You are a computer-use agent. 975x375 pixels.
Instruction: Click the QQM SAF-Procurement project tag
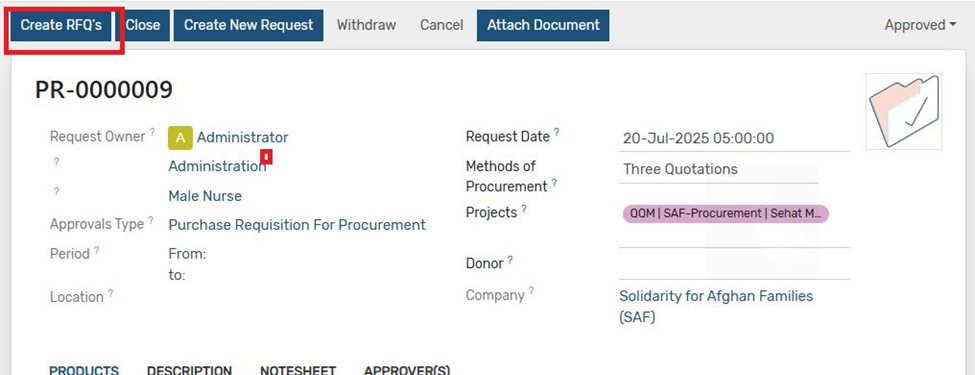726,213
